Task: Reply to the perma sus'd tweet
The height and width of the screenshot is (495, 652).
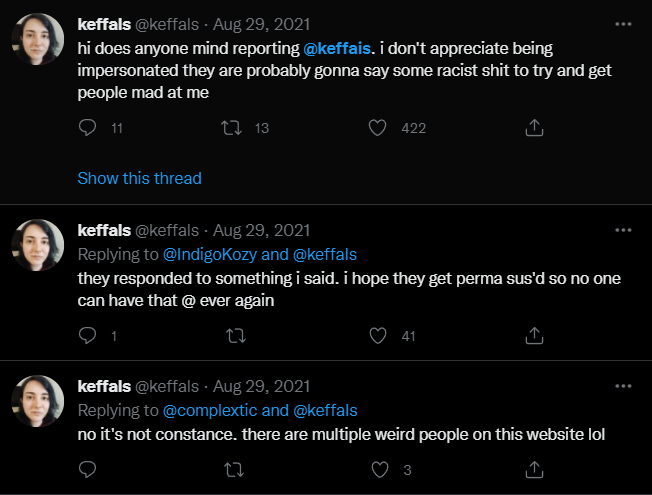Action: 87,335
